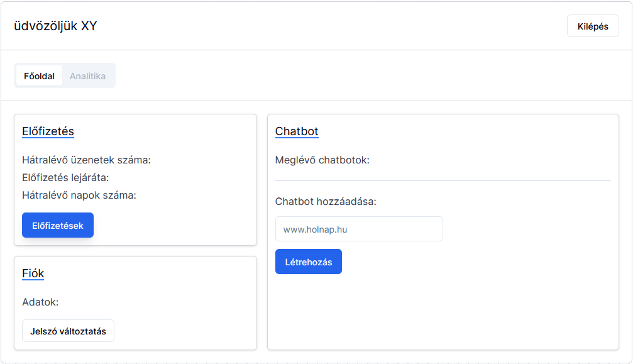Click the Chatbot section heading
This screenshot has height=364, width=633.
click(297, 131)
